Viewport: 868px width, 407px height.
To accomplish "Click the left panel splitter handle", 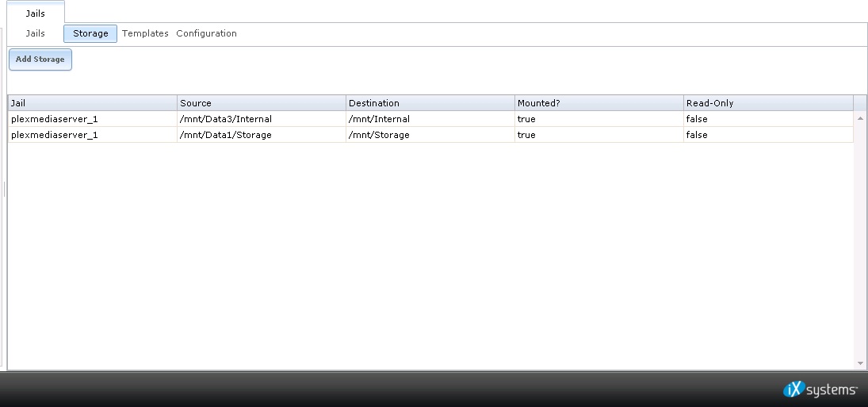I will [5, 190].
